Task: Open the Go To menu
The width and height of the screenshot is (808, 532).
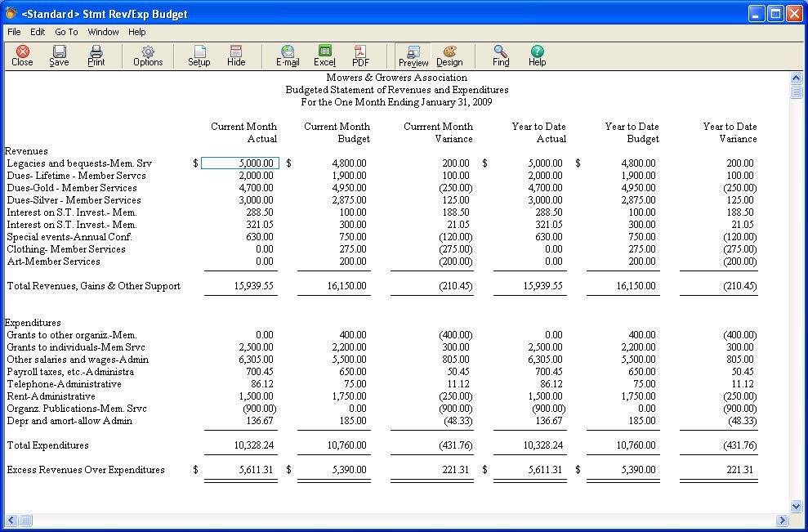Action: [x=66, y=32]
